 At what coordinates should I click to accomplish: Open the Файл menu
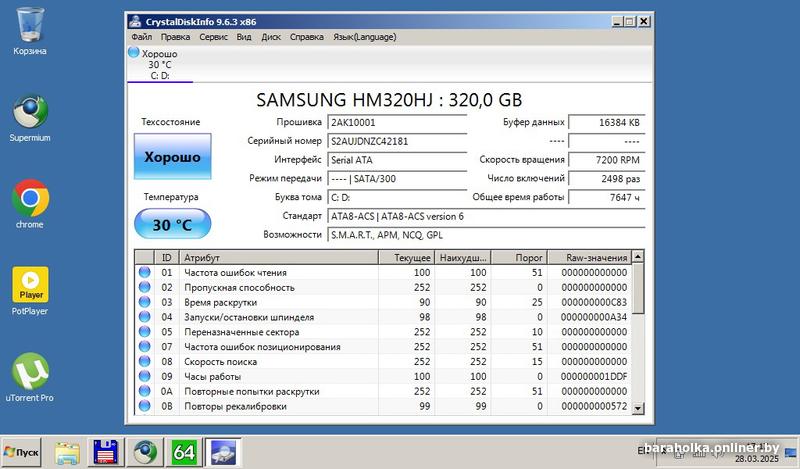coord(141,37)
